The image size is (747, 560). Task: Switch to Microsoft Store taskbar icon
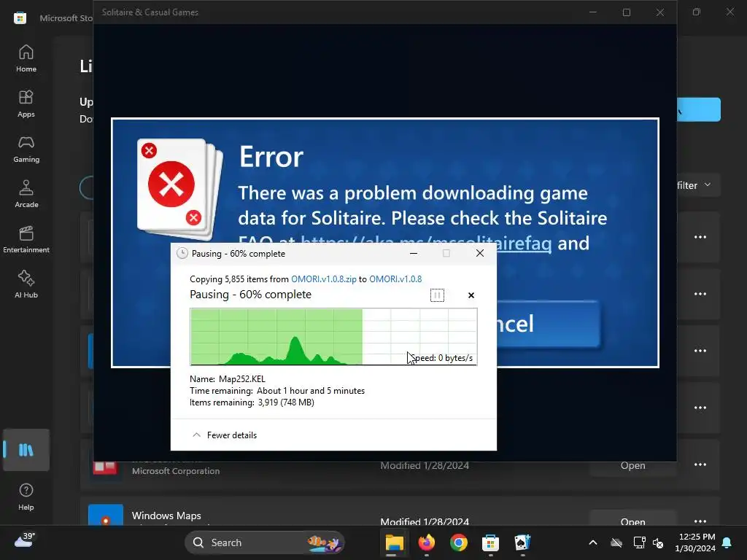(x=490, y=542)
